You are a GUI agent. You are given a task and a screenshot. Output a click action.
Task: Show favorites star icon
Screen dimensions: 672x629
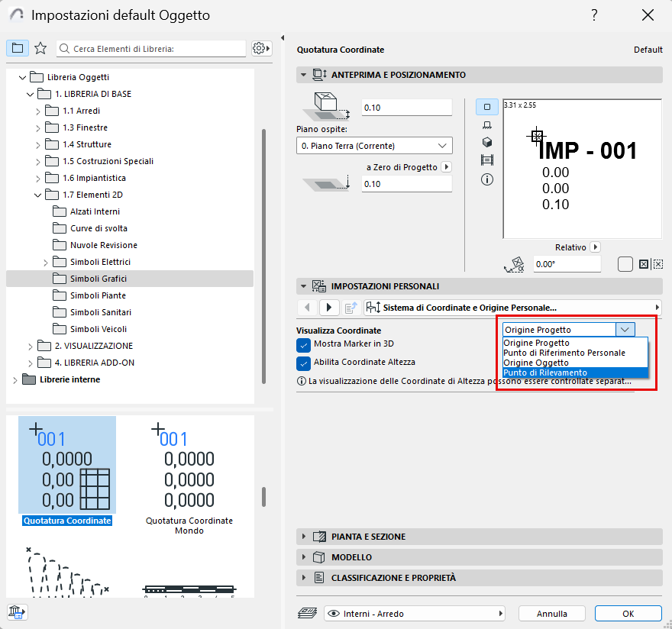[x=40, y=48]
